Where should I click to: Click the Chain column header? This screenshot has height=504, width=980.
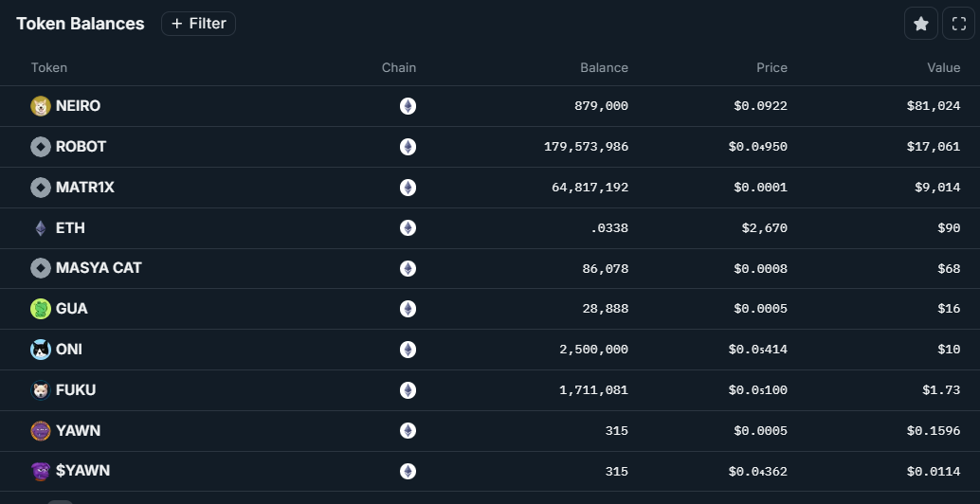click(x=399, y=67)
